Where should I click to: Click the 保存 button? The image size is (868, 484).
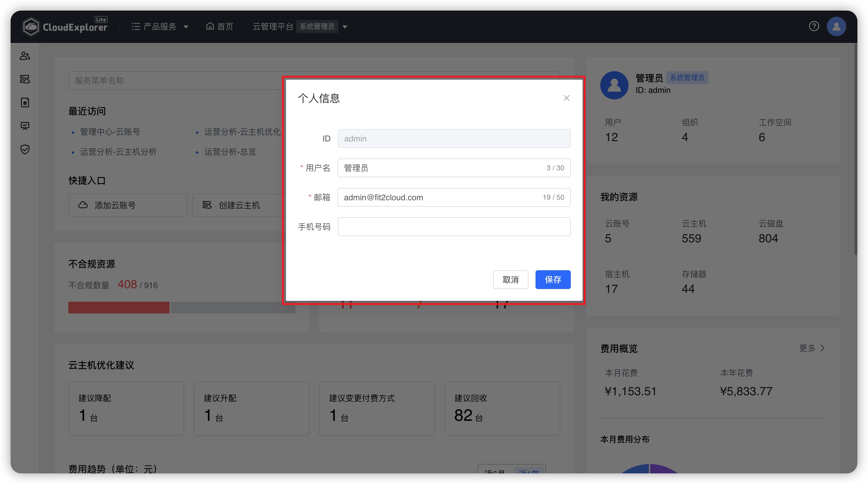[x=553, y=280]
